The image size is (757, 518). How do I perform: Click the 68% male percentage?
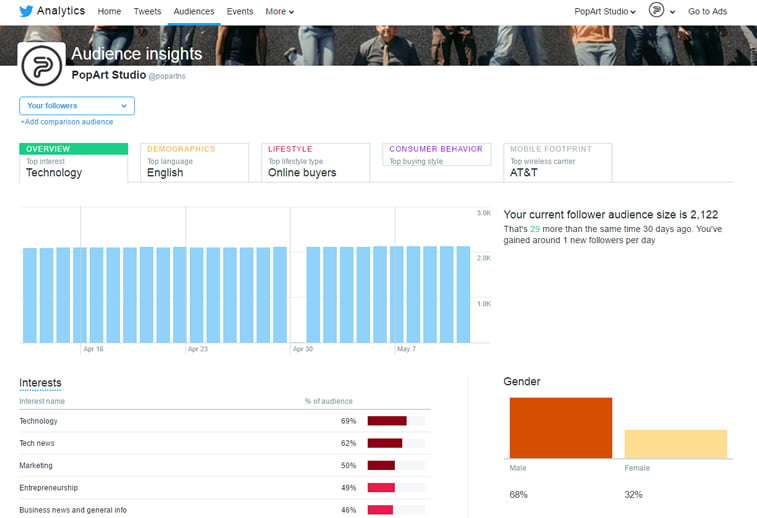(519, 494)
